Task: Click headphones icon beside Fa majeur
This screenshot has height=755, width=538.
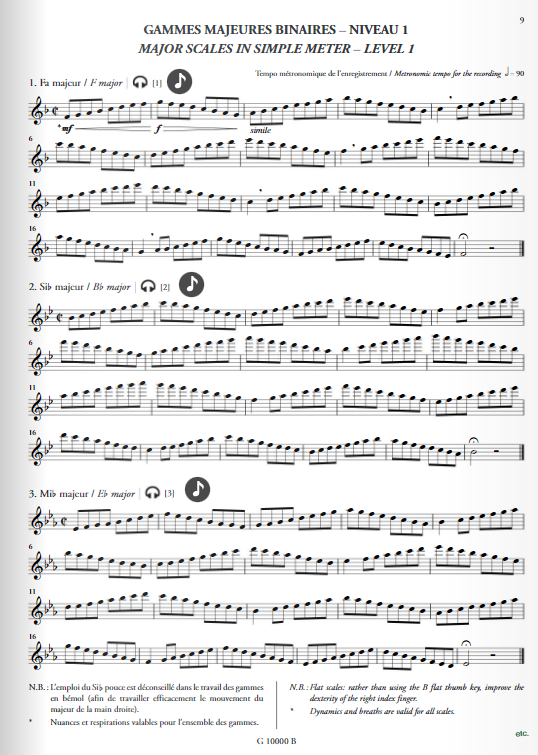Action: point(140,82)
